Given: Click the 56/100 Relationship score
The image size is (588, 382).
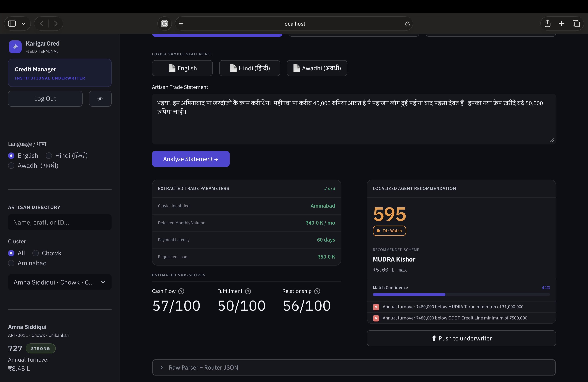Looking at the screenshot, I should point(307,306).
